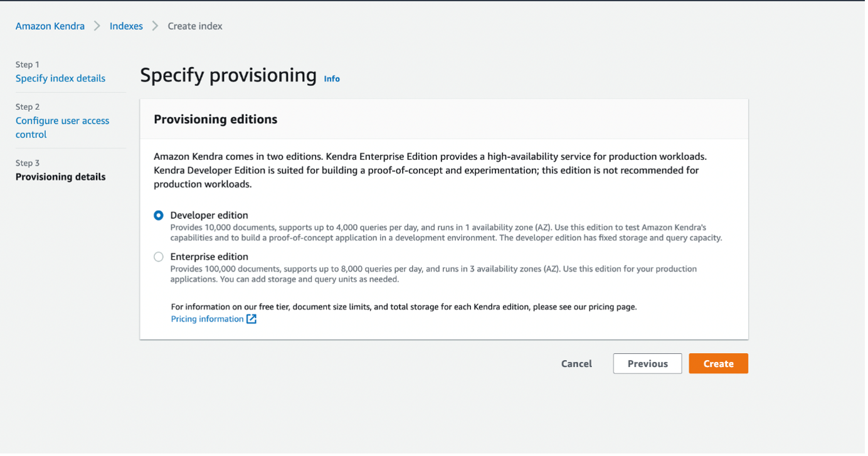The width and height of the screenshot is (868, 456).
Task: Click the Previous button
Action: click(x=647, y=364)
